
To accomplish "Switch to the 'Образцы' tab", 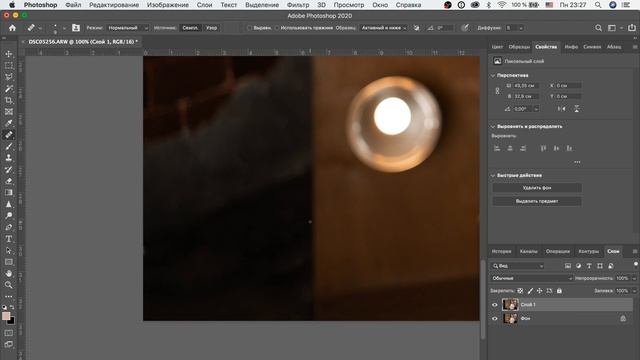I will pos(519,47).
